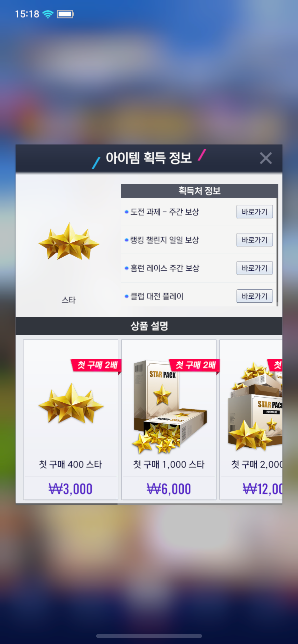The height and width of the screenshot is (644, 298).
Task: Tap 바로가기 for 클럽 대전 플레이
Action: [254, 296]
